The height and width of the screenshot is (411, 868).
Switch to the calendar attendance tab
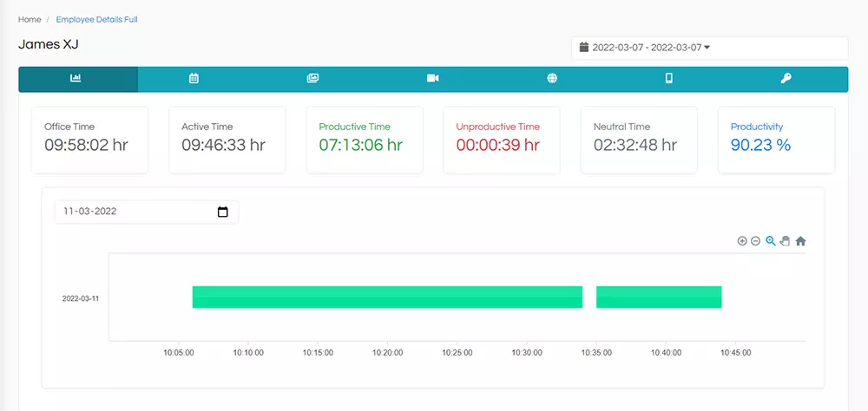(x=194, y=79)
